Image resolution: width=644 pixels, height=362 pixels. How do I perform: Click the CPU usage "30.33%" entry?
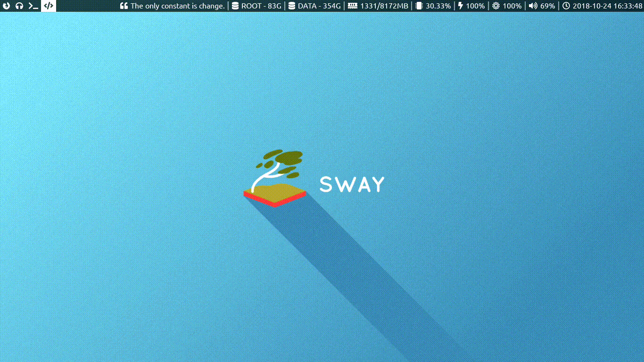(x=433, y=6)
